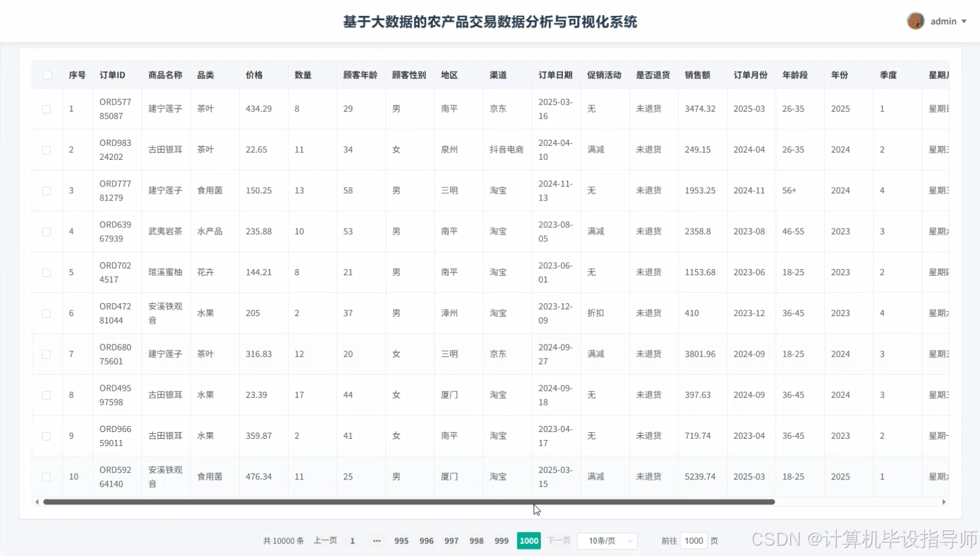Viewport: 980px width, 556px height.
Task: Click the 共10000条 total count text
Action: click(284, 541)
